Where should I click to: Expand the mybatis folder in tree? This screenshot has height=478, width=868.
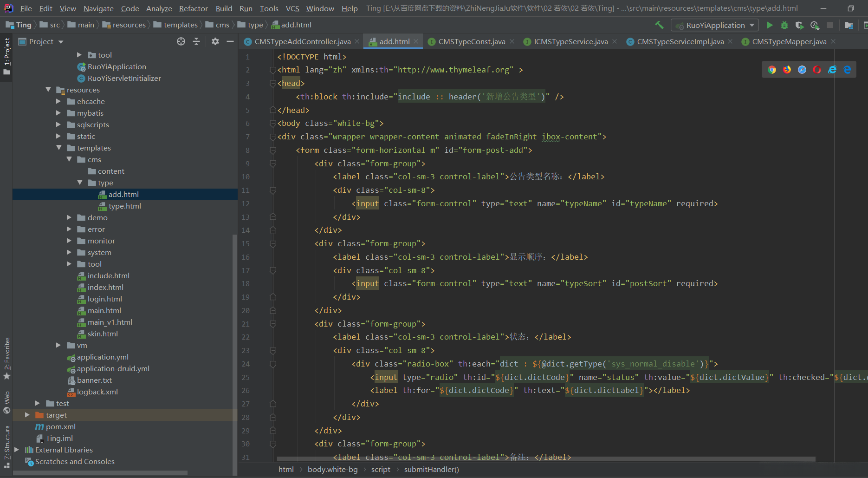tap(58, 113)
